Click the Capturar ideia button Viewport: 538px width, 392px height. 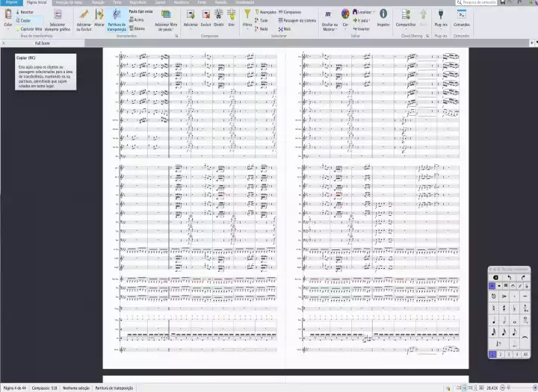(x=30, y=28)
